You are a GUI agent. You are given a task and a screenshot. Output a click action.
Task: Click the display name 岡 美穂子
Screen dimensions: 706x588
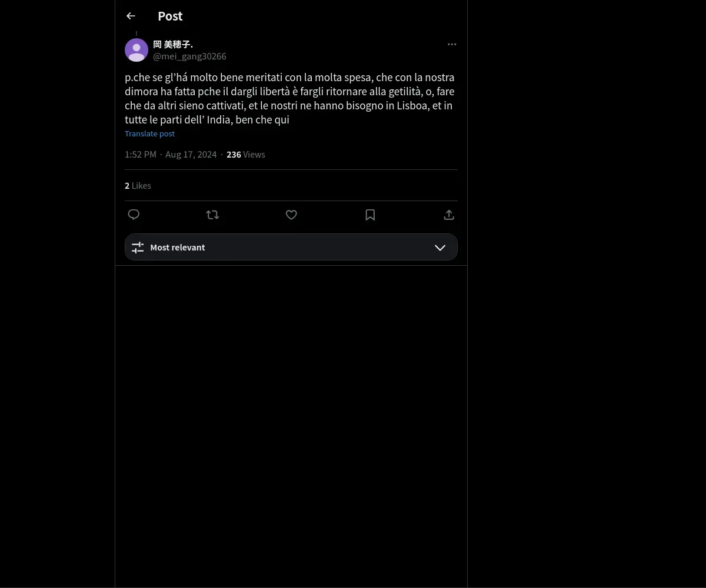pyautogui.click(x=173, y=44)
